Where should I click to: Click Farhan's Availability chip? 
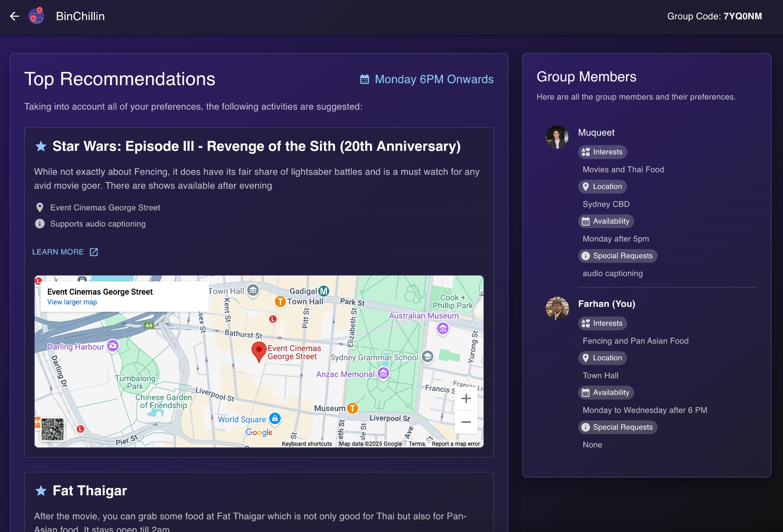[606, 393]
